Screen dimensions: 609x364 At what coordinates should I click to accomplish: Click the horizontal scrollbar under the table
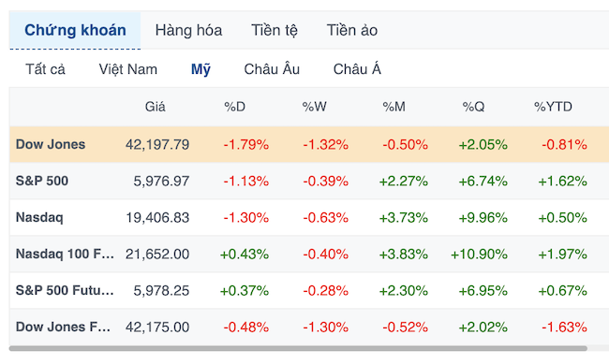coord(298,348)
